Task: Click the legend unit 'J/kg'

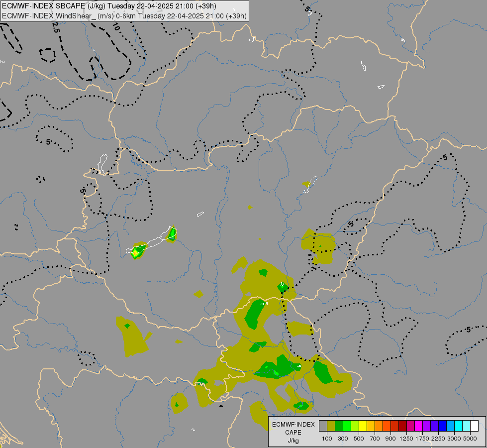Action: tap(293, 441)
